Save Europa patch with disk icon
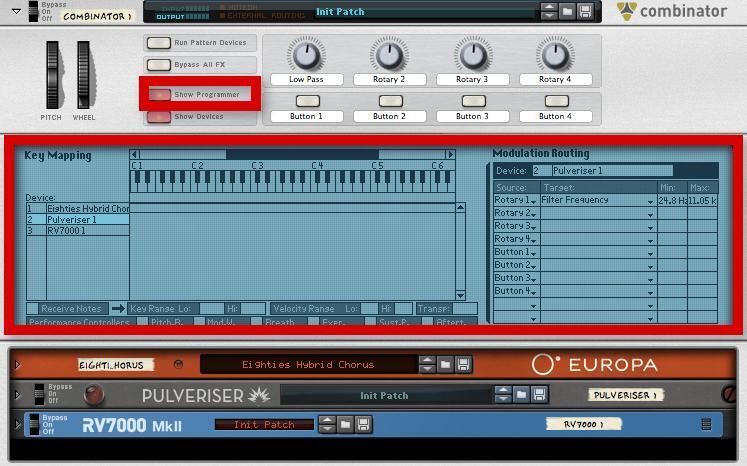This screenshot has height=466, width=747. coord(463,365)
